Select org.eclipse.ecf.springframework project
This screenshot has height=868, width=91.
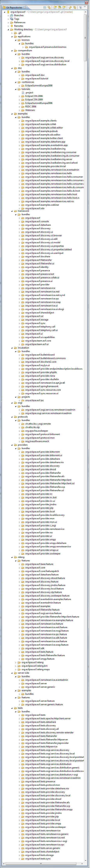coord(42,386)
